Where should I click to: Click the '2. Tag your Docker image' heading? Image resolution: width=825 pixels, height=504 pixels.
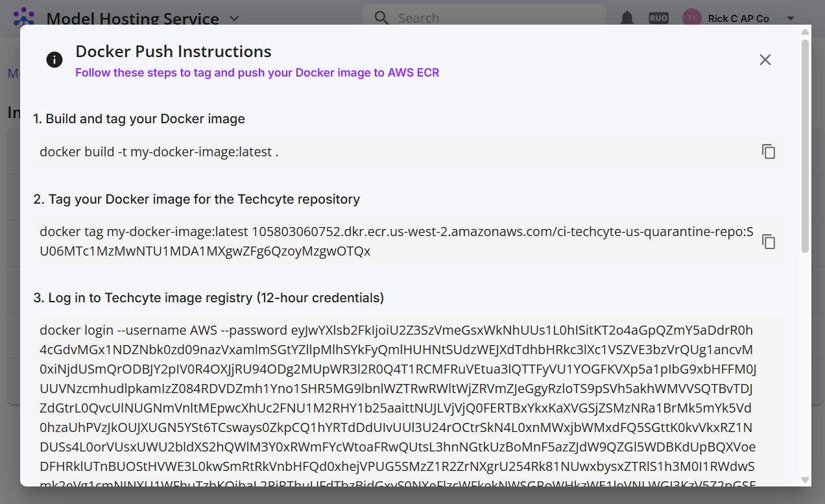click(x=197, y=199)
